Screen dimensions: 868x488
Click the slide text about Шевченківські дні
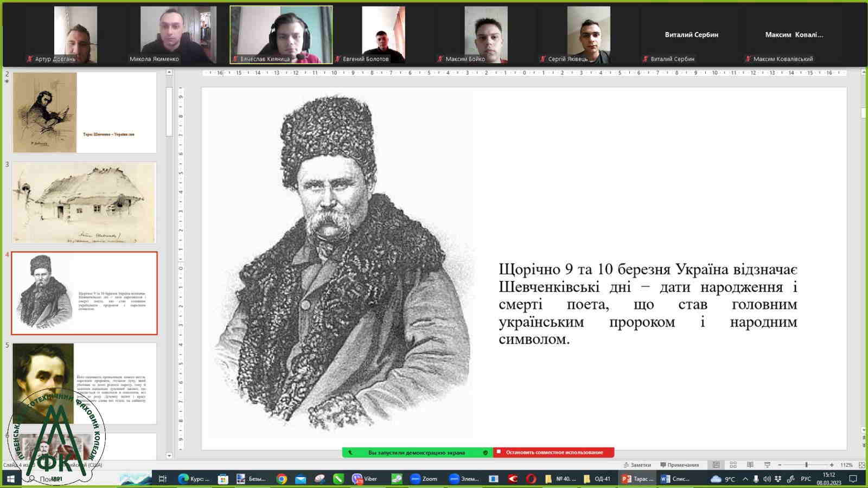pos(648,304)
